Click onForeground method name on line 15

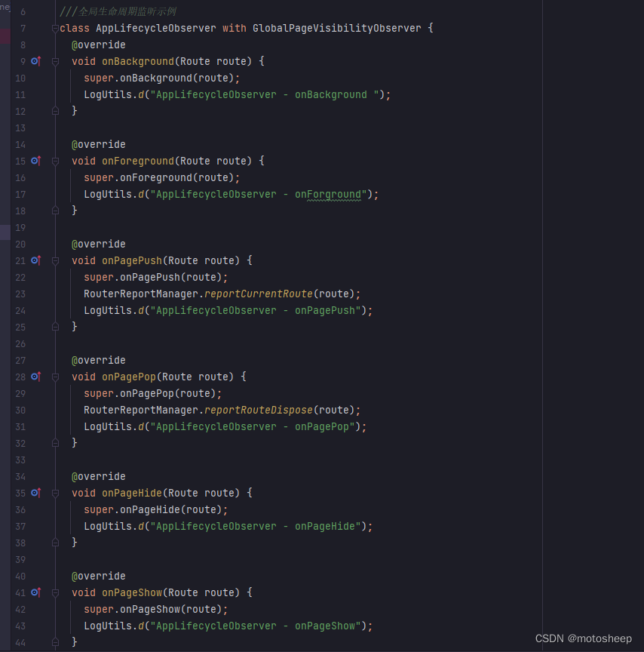(x=138, y=161)
